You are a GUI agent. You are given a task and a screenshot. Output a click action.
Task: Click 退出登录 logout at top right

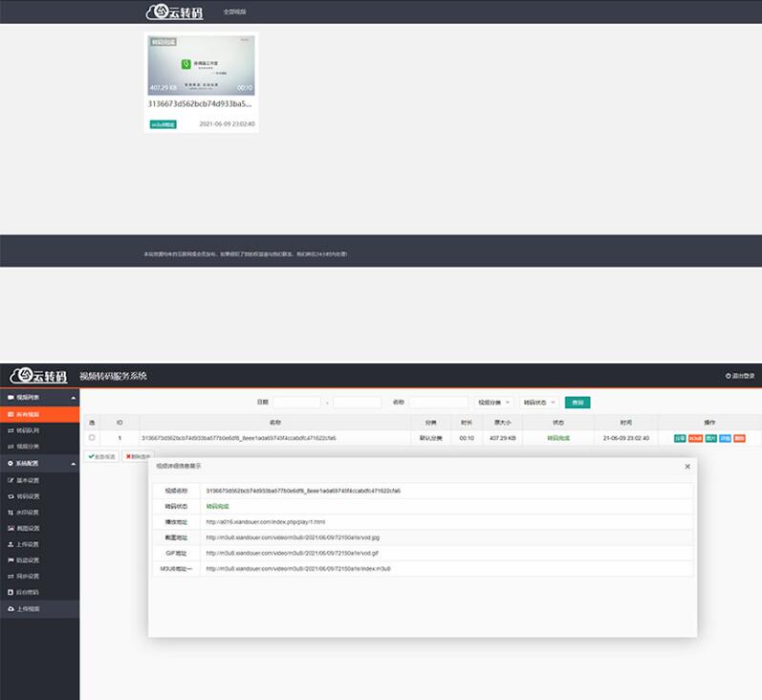point(740,376)
